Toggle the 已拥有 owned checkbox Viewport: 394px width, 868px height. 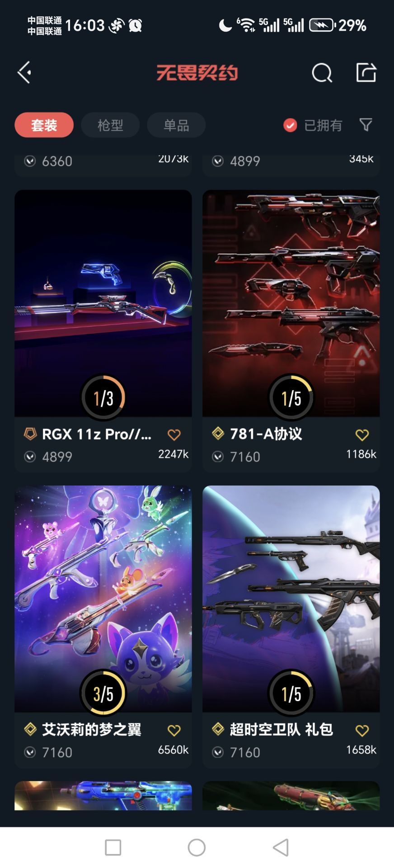[290, 125]
